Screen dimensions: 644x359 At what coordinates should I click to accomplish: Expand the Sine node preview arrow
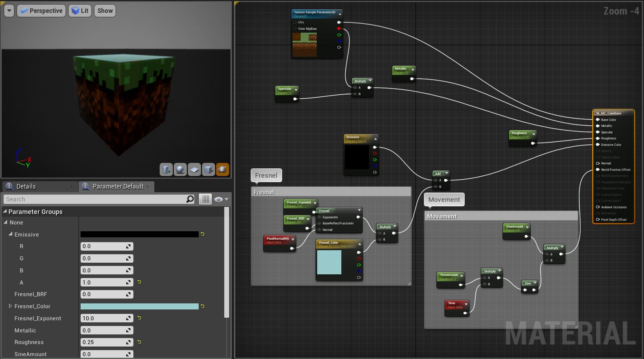(x=535, y=283)
